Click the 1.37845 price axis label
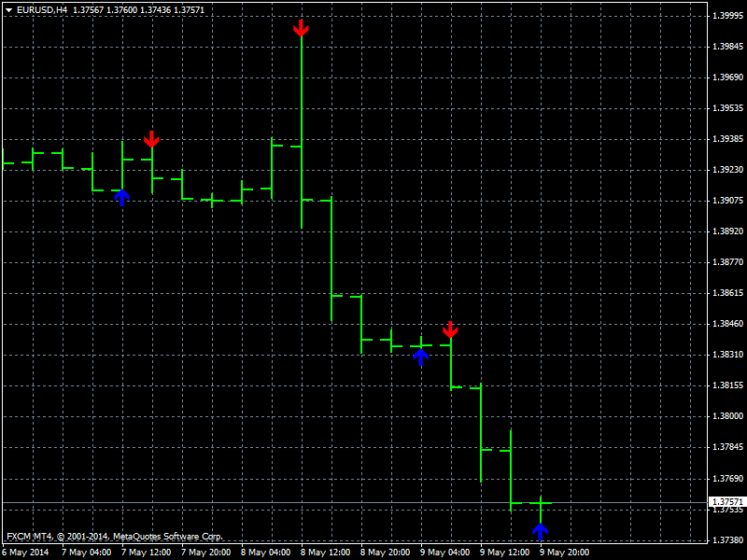Image resolution: width=747 pixels, height=560 pixels. [727, 447]
